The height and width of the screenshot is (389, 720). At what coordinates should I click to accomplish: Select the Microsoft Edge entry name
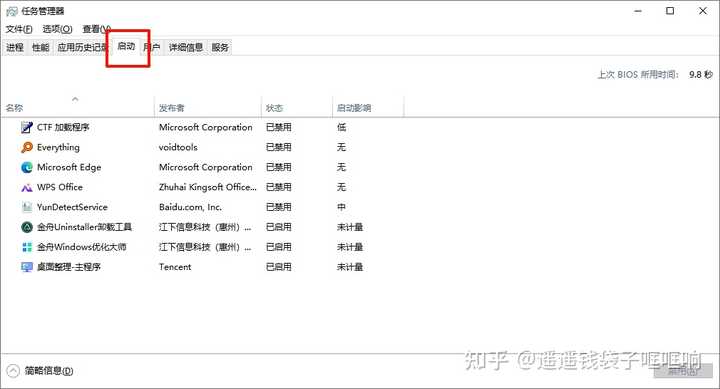click(69, 167)
